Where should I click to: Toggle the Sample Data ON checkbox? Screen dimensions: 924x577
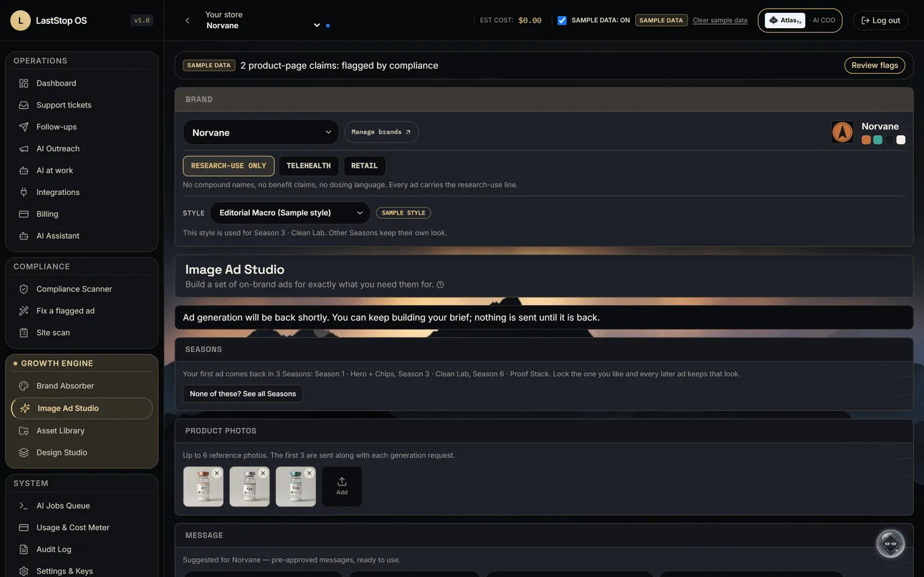coord(562,20)
